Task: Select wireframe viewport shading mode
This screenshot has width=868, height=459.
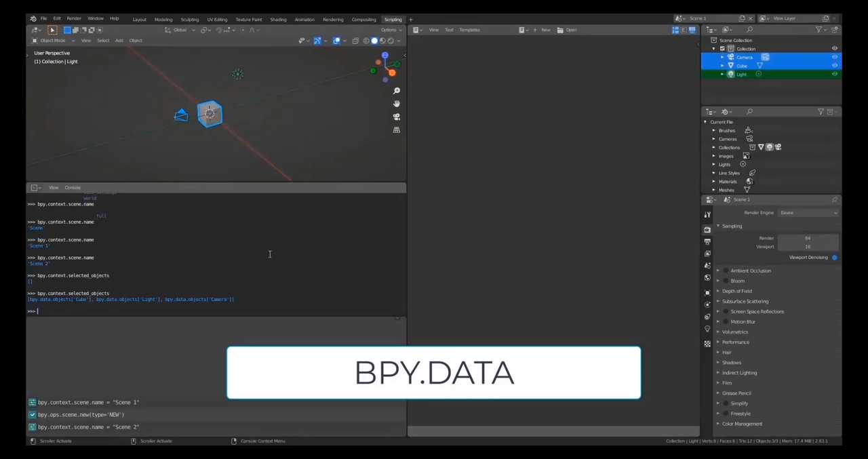Action: (366, 41)
